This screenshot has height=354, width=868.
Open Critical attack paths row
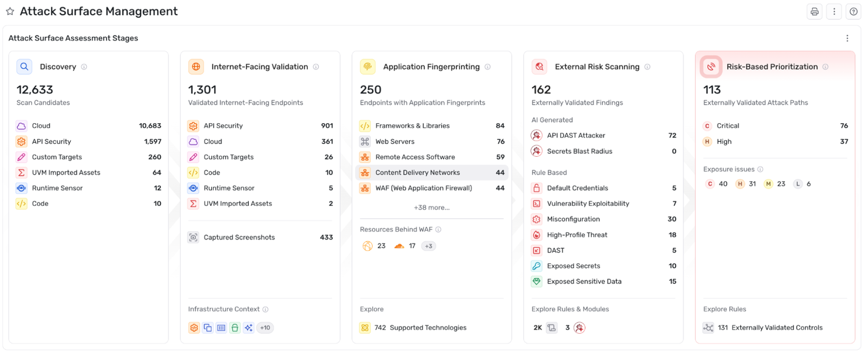[x=775, y=126]
